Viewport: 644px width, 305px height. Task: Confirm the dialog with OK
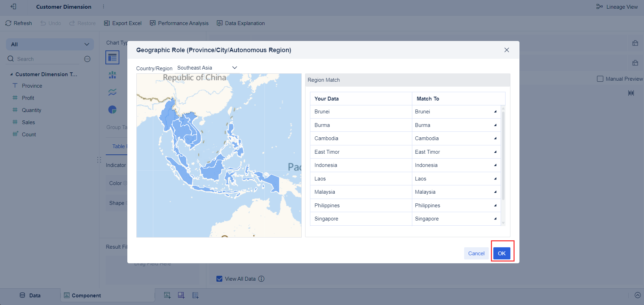(501, 254)
